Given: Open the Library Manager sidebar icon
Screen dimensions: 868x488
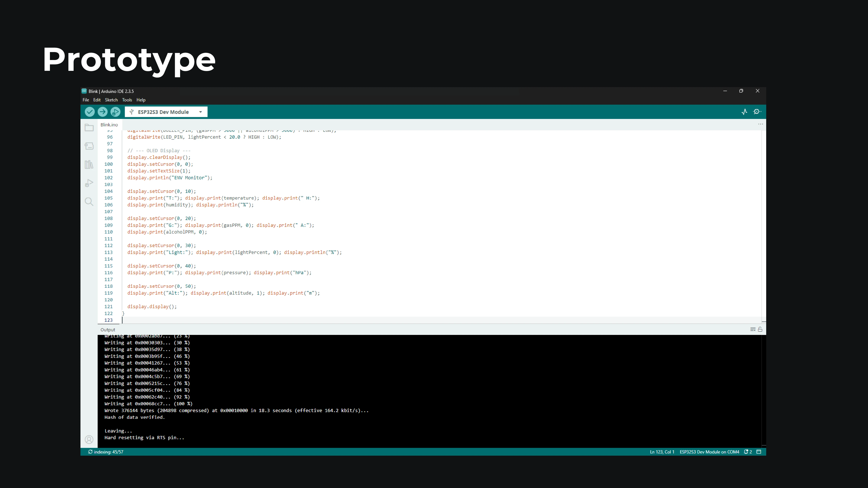Looking at the screenshot, I should click(x=89, y=165).
